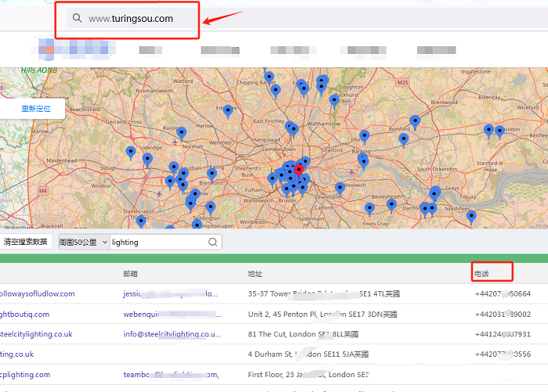Open the steelcitylighting.co.uk website link
Viewport: 548px width, 392px height.
click(36, 335)
